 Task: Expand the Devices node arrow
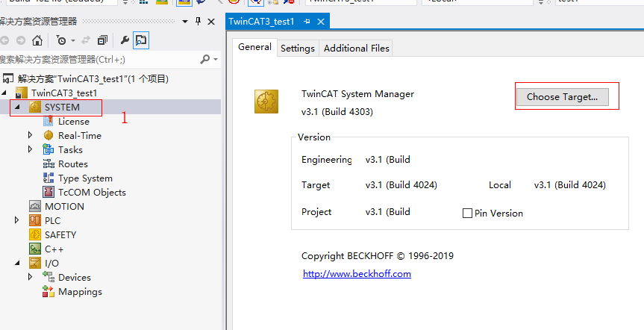(30, 277)
